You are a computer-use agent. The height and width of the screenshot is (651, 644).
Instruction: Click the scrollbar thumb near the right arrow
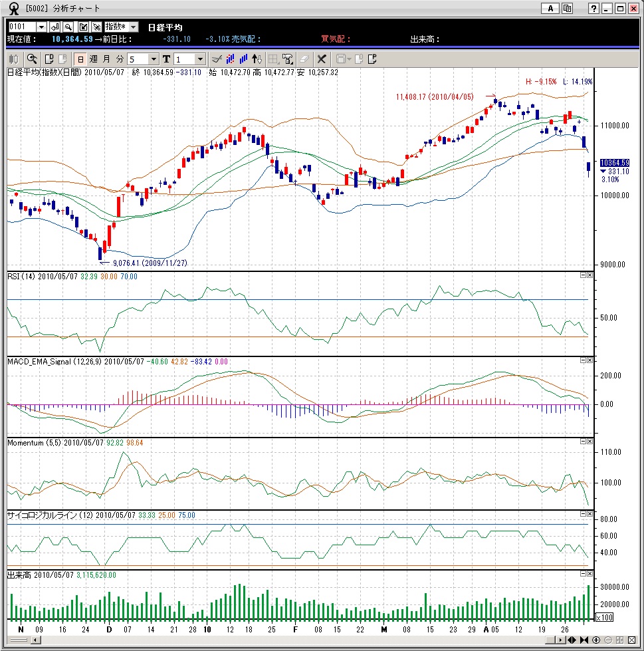point(550,640)
